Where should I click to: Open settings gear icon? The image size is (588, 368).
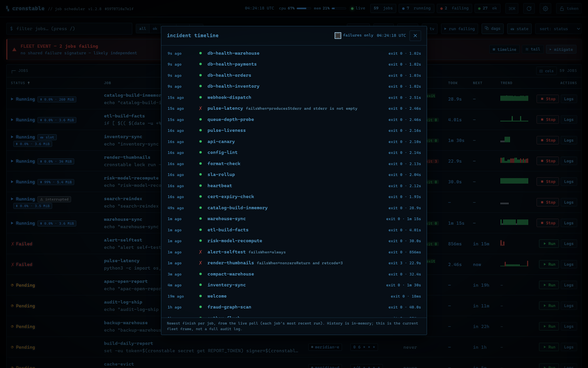545,9
